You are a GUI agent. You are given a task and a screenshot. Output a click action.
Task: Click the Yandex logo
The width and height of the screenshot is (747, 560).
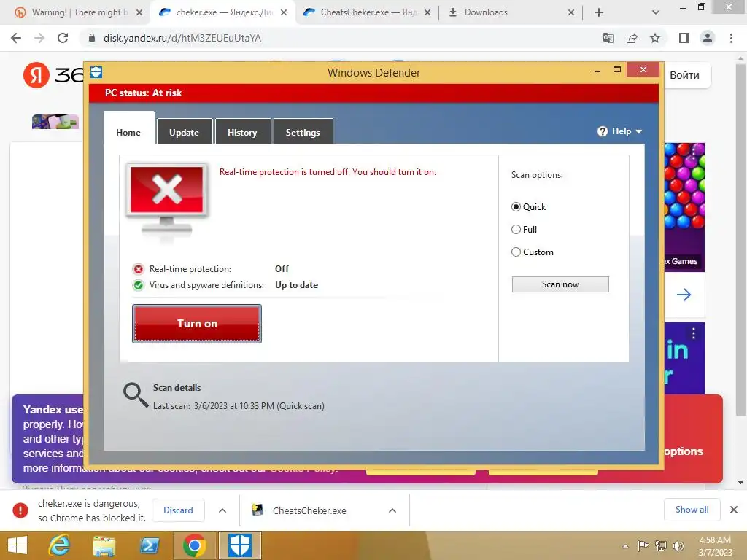[36, 75]
